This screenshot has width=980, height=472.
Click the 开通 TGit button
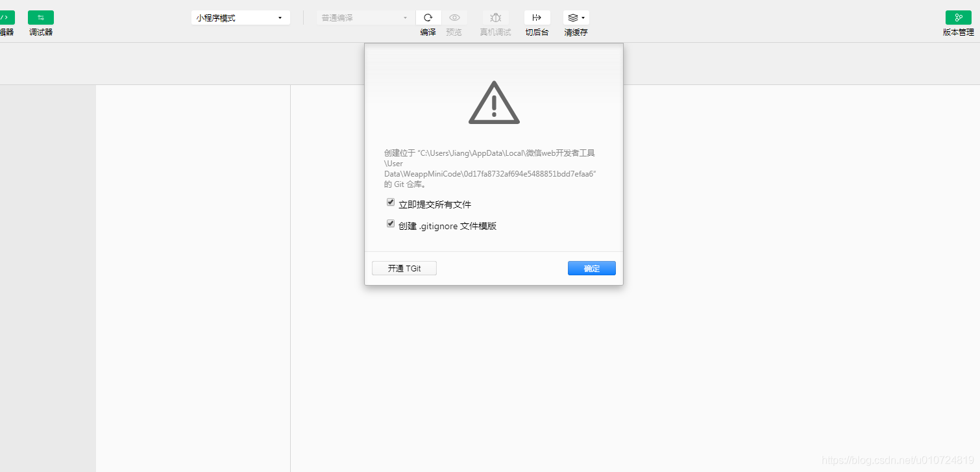click(404, 268)
